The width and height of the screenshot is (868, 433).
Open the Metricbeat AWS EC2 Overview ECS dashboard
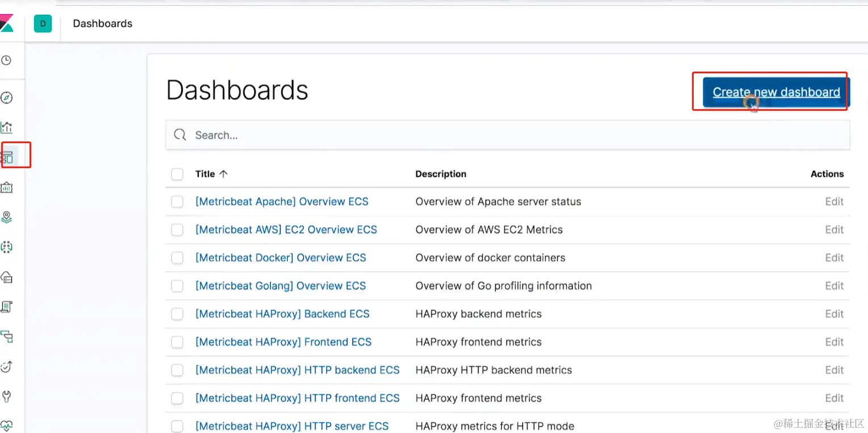(x=286, y=230)
